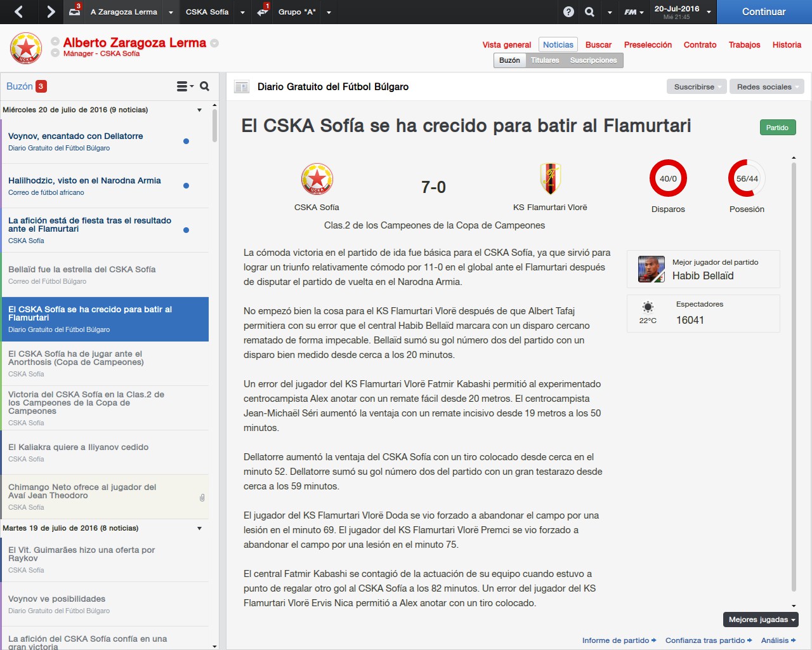Switch to the Trabajos tab
Screen dimensions: 812x650
[744, 45]
